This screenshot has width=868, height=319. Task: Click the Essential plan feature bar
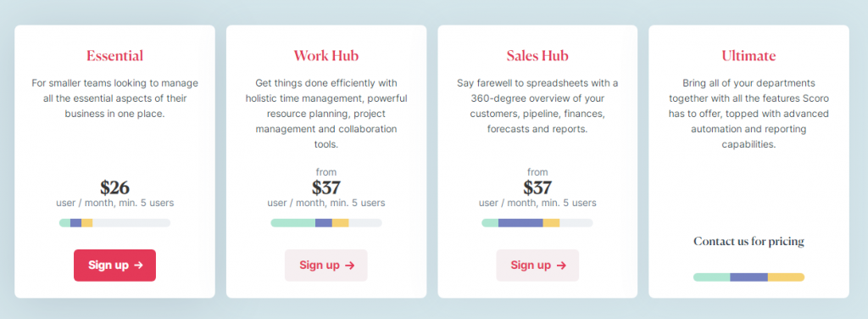(114, 222)
